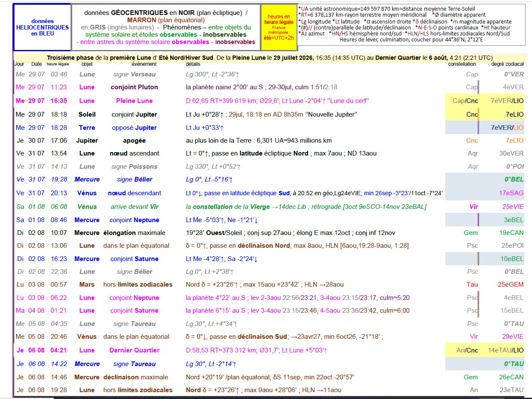The height and width of the screenshot is (399, 532).
Task: Click '26eCAN' zodiac degree cell
Action: tap(511, 377)
